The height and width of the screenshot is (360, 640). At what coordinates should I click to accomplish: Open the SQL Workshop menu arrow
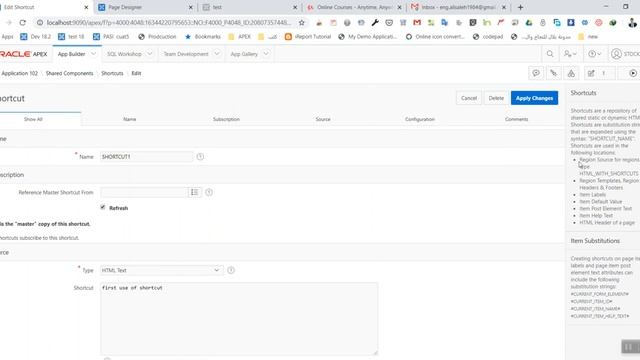point(149,54)
